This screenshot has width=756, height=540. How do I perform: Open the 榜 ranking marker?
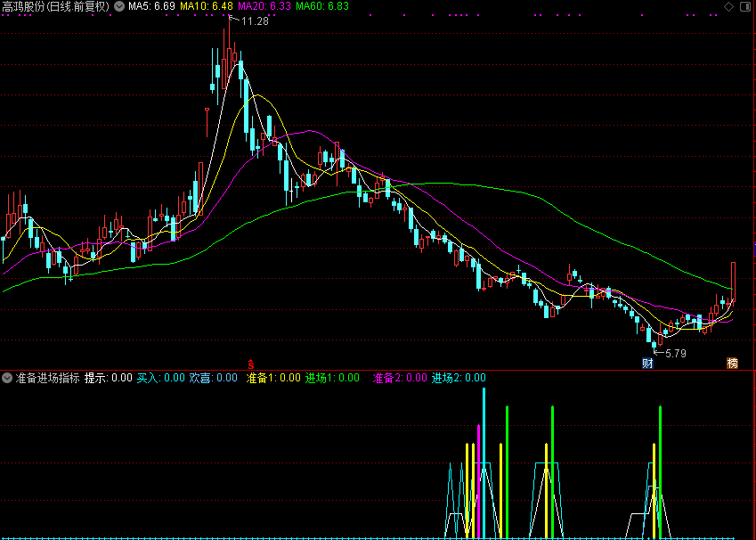coord(732,364)
